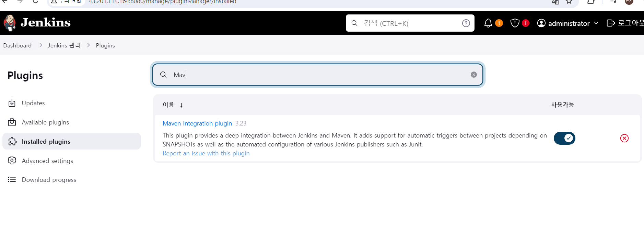Viewport: 644px width, 241px height.
Task: Open search help question mark icon
Action: 466,23
